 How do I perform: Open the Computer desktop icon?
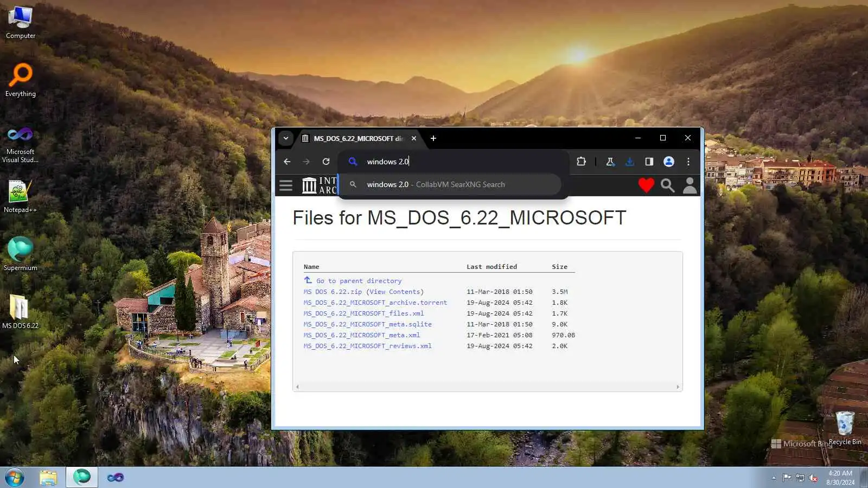(21, 22)
